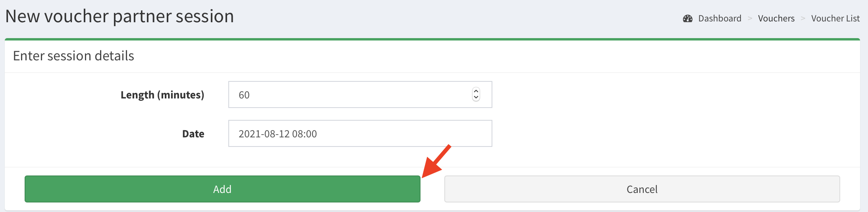Go to the Vouchers breadcrumb link
868x212 pixels.
pyautogui.click(x=776, y=19)
